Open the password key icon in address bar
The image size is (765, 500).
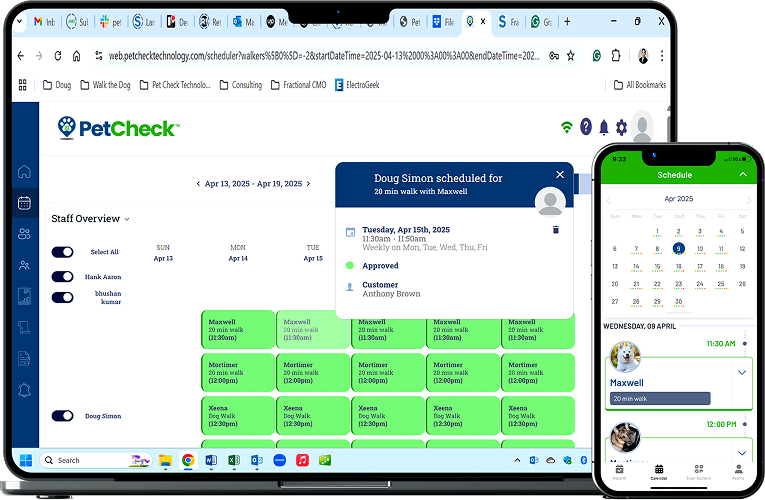click(x=554, y=56)
